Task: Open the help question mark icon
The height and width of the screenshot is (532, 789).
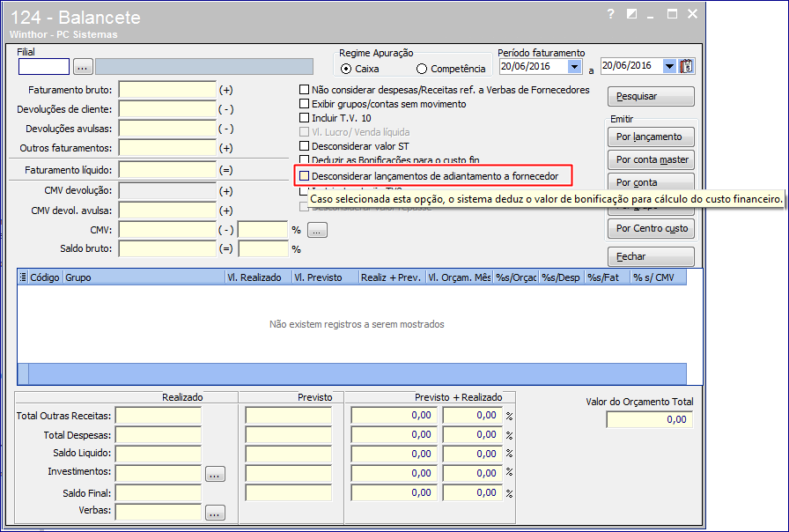Action: click(610, 14)
